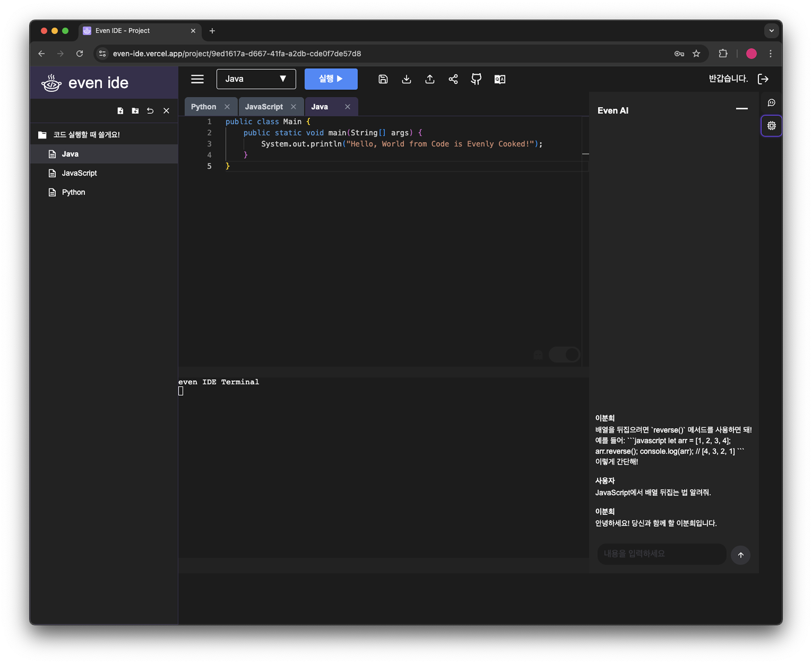Collapse the 코드 실행할 때 쓸게요! folder

tap(104, 135)
